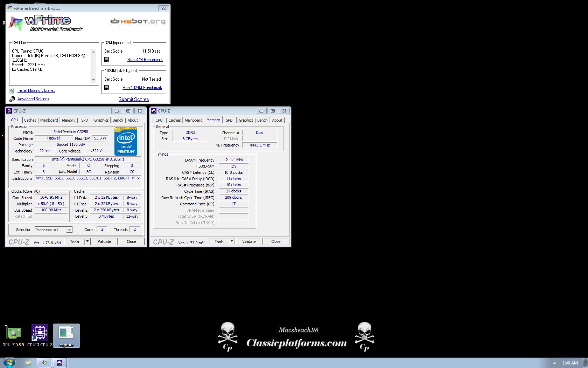Open Tools dropdown arrow in Memory CPU-Z
The image size is (588, 368).
click(232, 241)
